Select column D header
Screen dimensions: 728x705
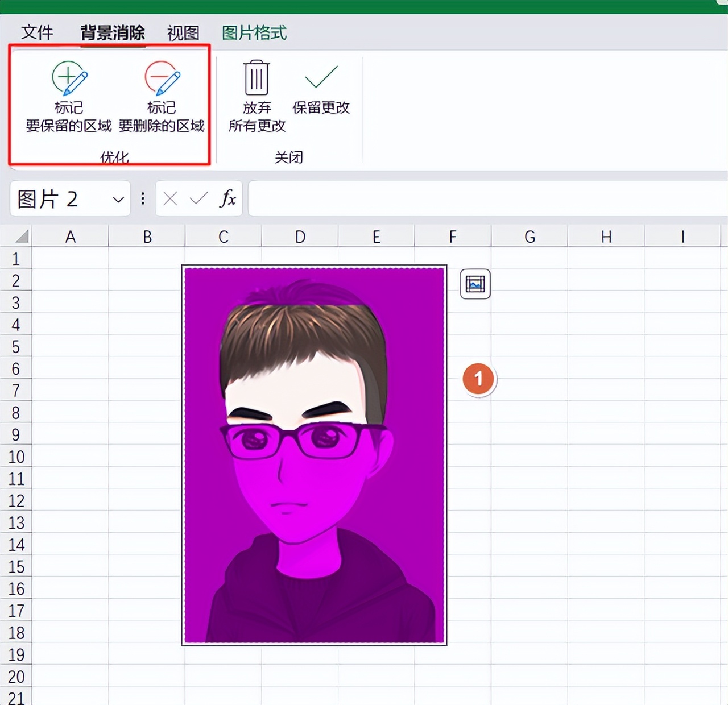(300, 237)
